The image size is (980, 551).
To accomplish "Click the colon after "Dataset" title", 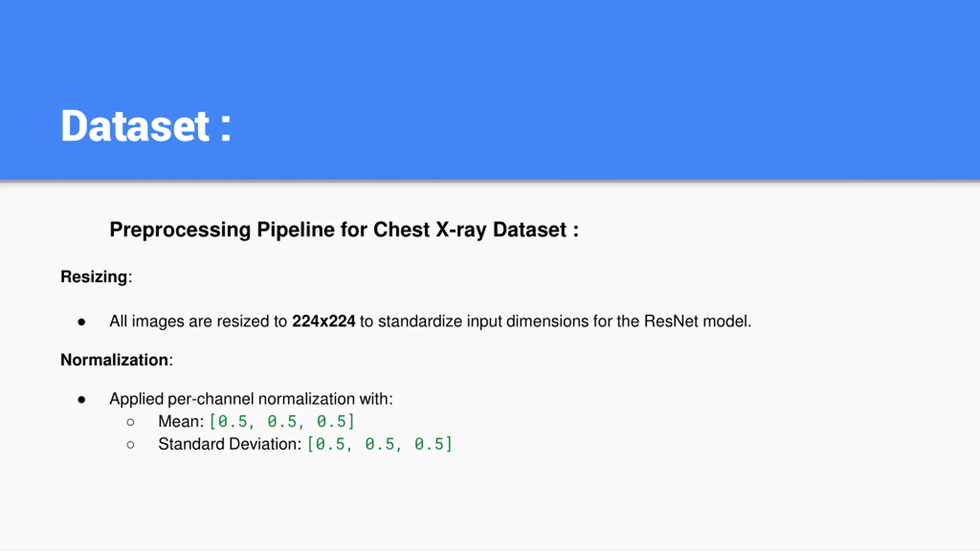I will (x=226, y=128).
